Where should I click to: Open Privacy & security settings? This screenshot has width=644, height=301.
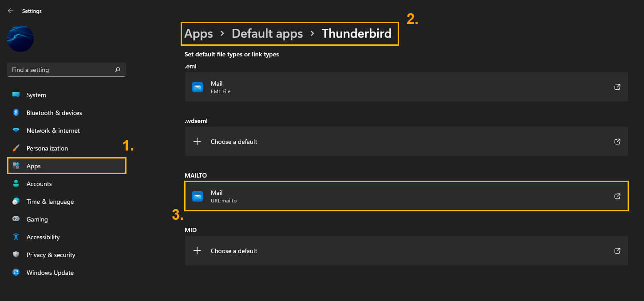(x=67, y=255)
